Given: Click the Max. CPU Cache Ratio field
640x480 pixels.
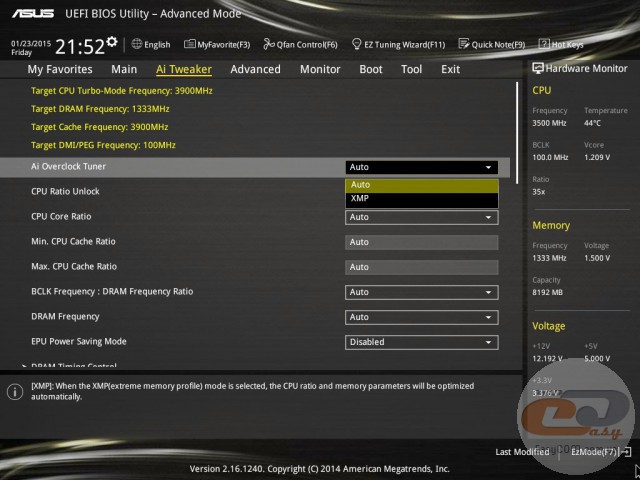Looking at the screenshot, I should coord(422,267).
